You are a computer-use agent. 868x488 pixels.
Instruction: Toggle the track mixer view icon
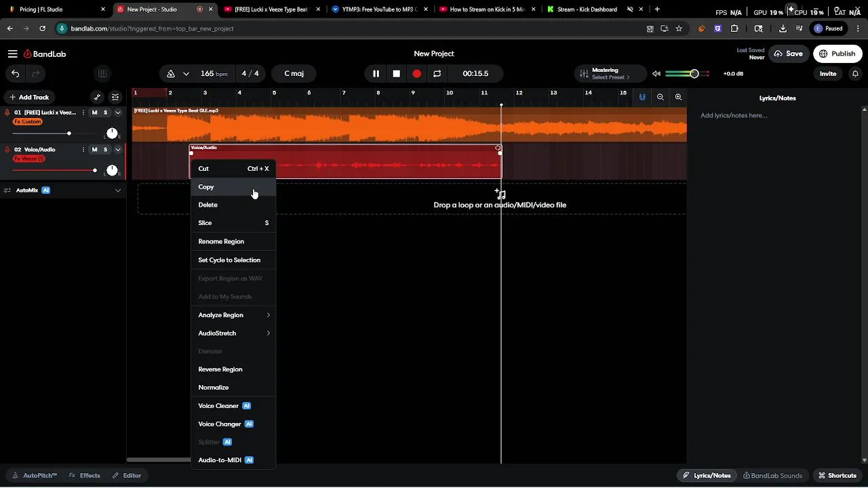point(115,97)
